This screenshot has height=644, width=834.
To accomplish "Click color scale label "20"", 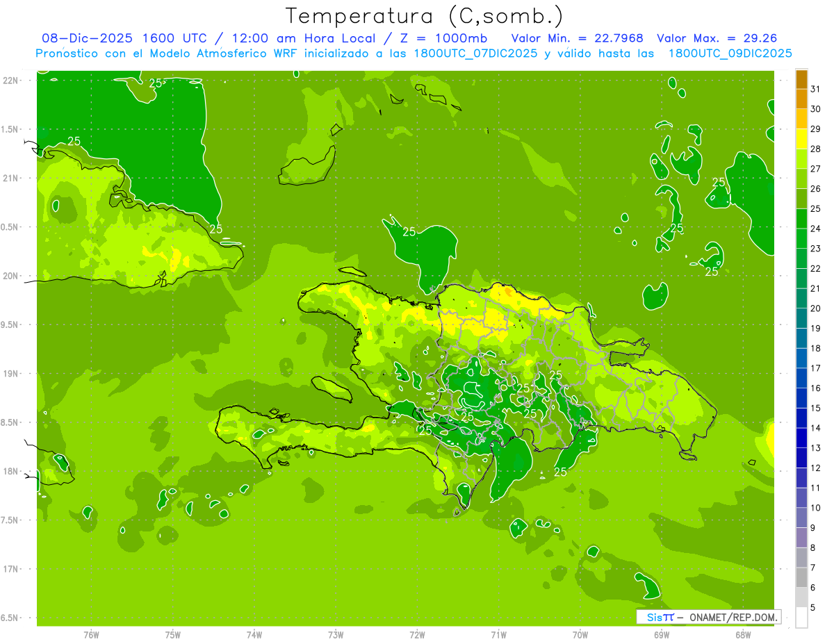I will [x=816, y=308].
